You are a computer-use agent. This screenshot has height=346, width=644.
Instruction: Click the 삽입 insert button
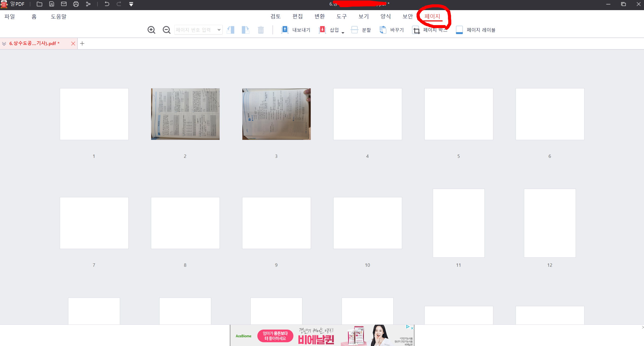(329, 30)
